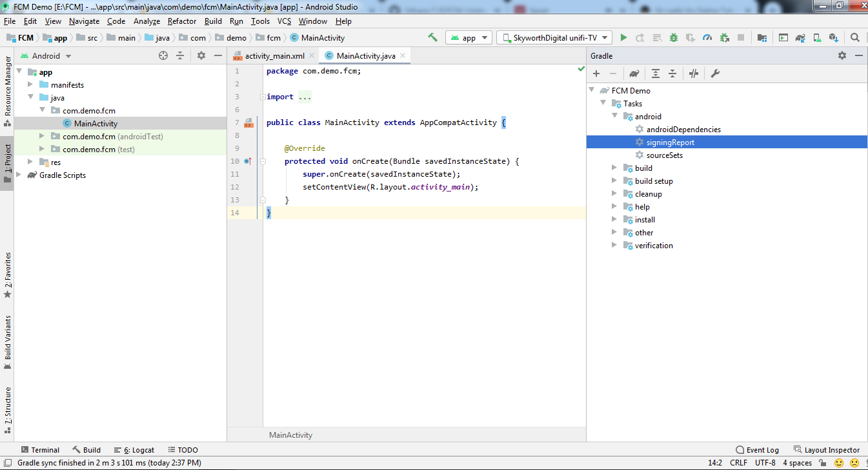868x470 pixels.
Task: Click Gradle toolbar wrench settings icon
Action: pos(715,73)
